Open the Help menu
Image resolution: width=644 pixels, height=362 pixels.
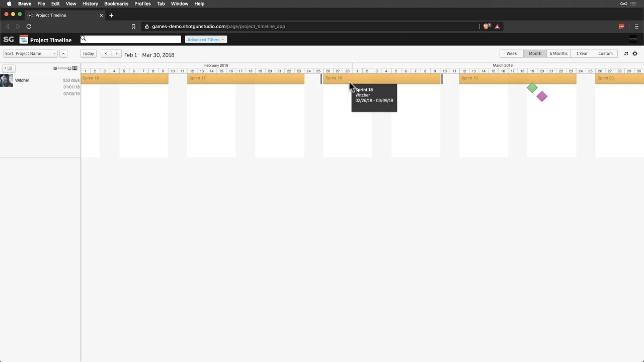199,4
